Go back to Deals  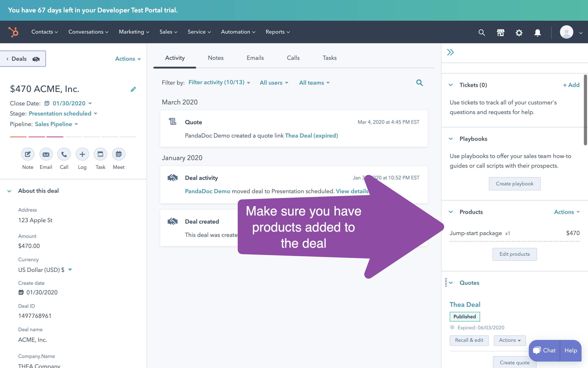coord(23,59)
